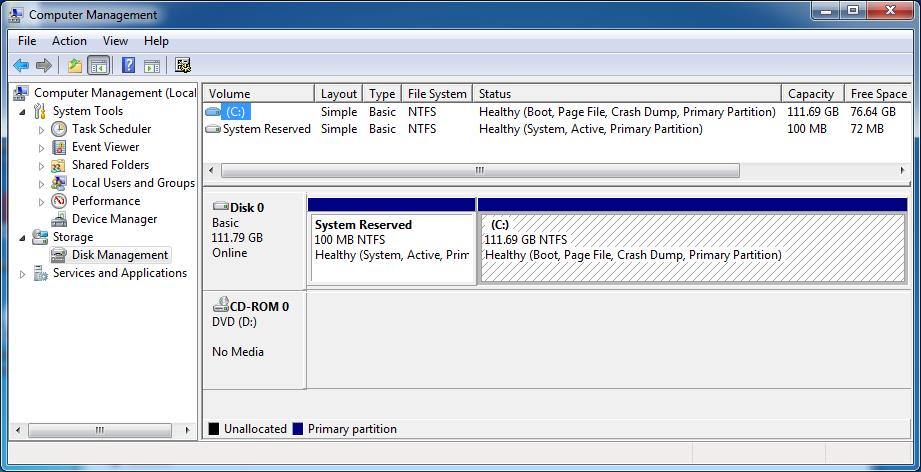Click the Performance icon in the tree
The image size is (921, 472).
(x=60, y=201)
